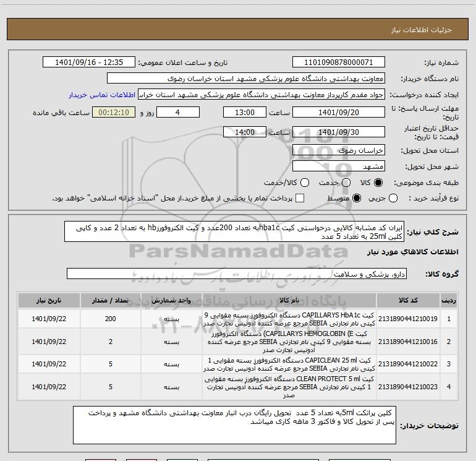Click the deadline time field 13:00
The image size is (476, 461).
pyautogui.click(x=245, y=112)
